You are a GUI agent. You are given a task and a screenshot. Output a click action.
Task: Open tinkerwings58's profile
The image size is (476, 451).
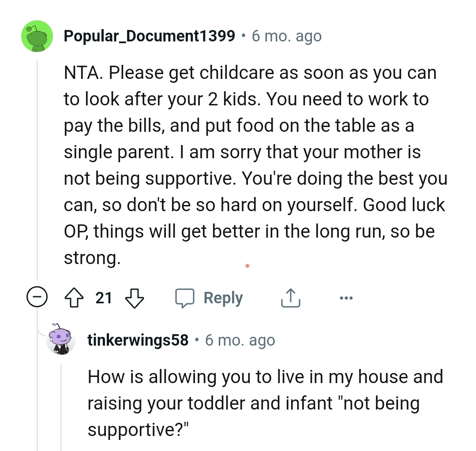pos(138,340)
